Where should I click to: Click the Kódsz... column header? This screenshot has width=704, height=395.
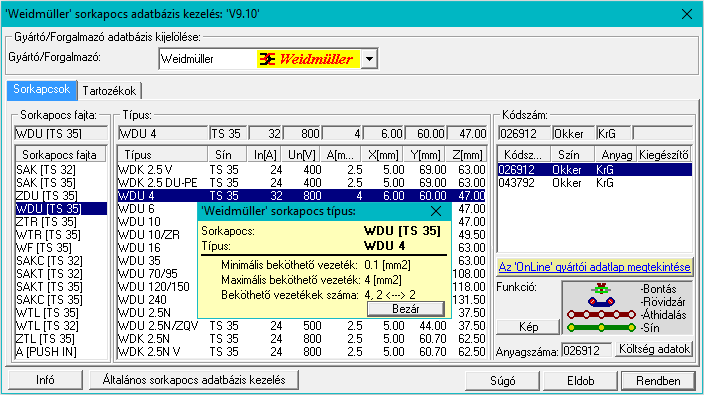(x=524, y=155)
